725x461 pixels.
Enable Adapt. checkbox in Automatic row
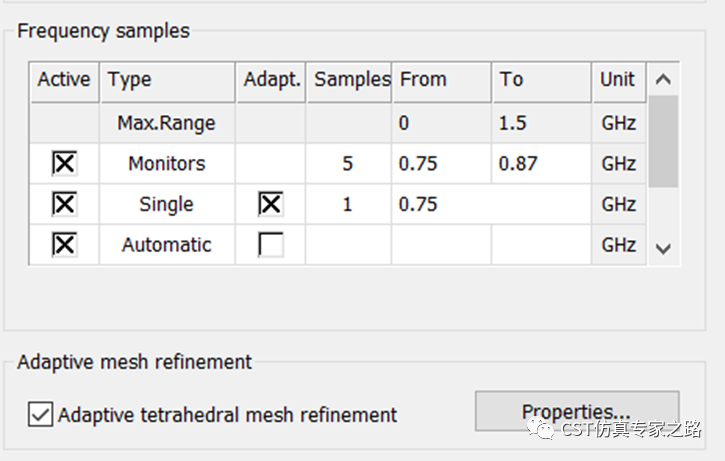click(270, 245)
